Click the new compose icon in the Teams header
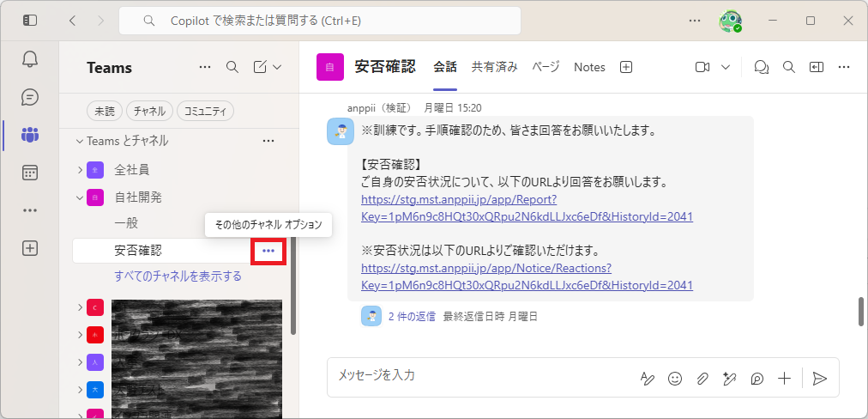The height and width of the screenshot is (419, 868). [260, 67]
